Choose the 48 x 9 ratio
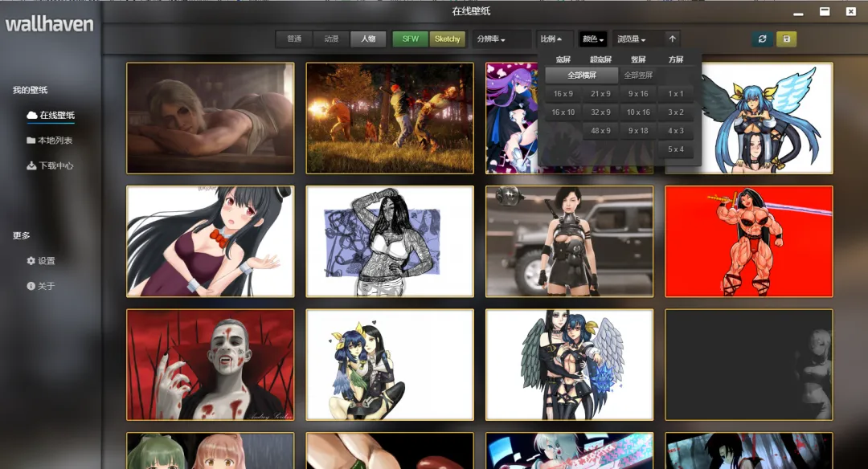 pos(600,131)
